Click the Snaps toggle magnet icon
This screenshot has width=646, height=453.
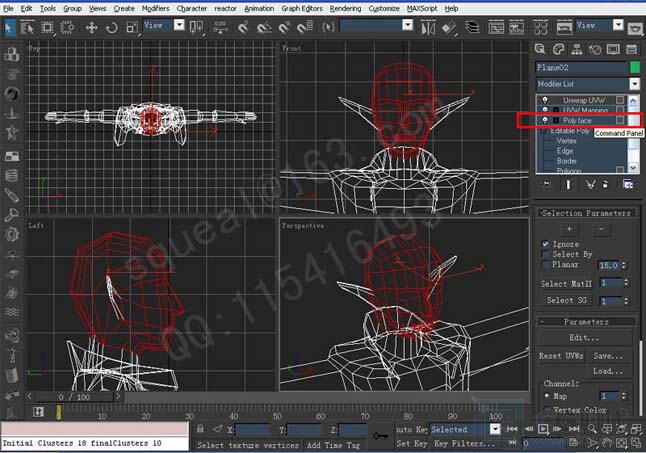[x=243, y=28]
